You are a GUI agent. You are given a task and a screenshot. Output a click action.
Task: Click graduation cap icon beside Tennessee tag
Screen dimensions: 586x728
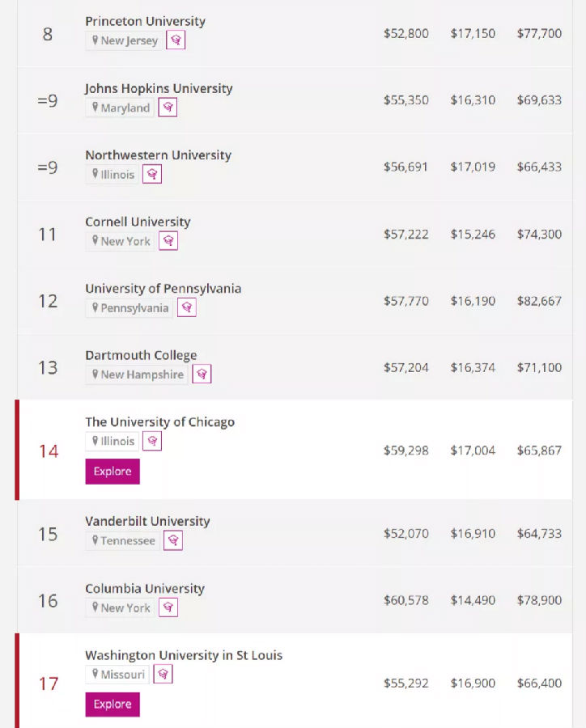(173, 540)
